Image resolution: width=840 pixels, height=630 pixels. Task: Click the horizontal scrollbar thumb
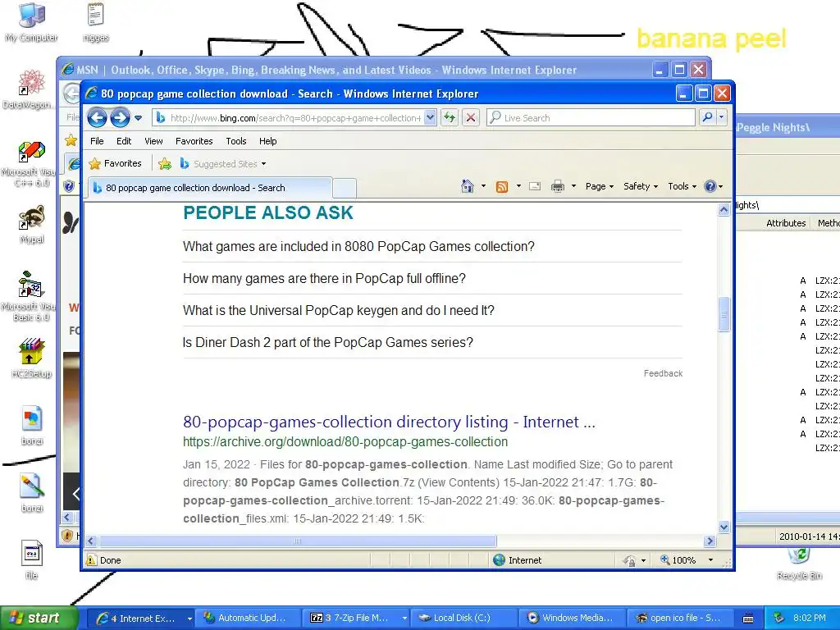point(297,541)
